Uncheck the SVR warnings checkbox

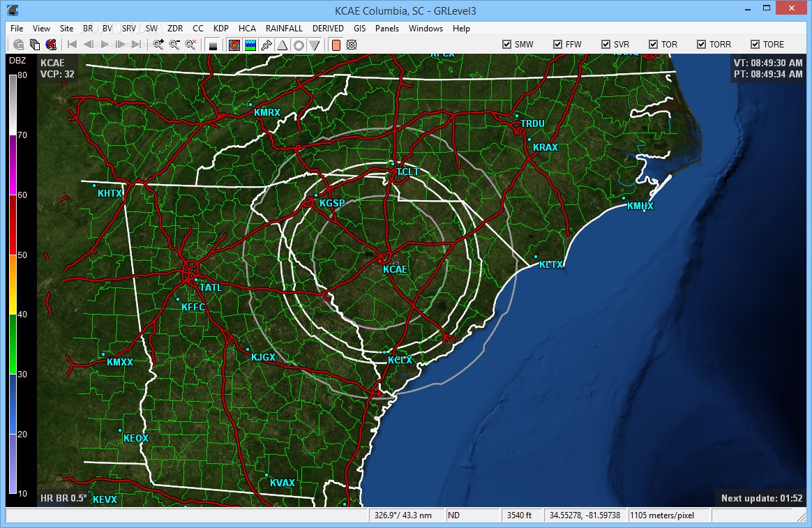coord(606,45)
